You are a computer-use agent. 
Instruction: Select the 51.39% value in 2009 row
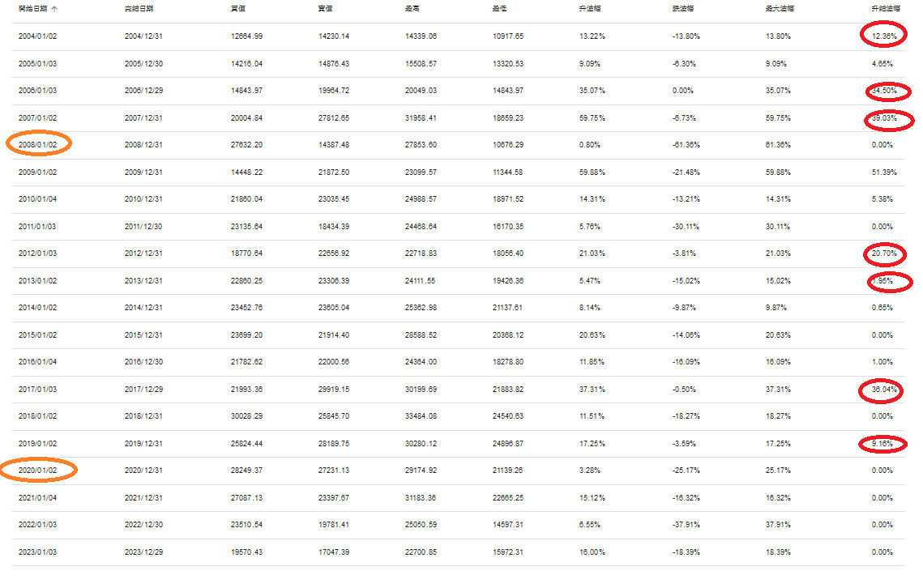[881, 172]
